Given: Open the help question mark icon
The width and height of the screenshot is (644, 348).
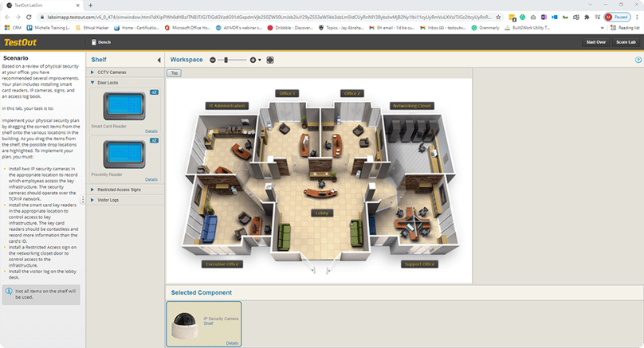Looking at the screenshot, I should tap(638, 60).
